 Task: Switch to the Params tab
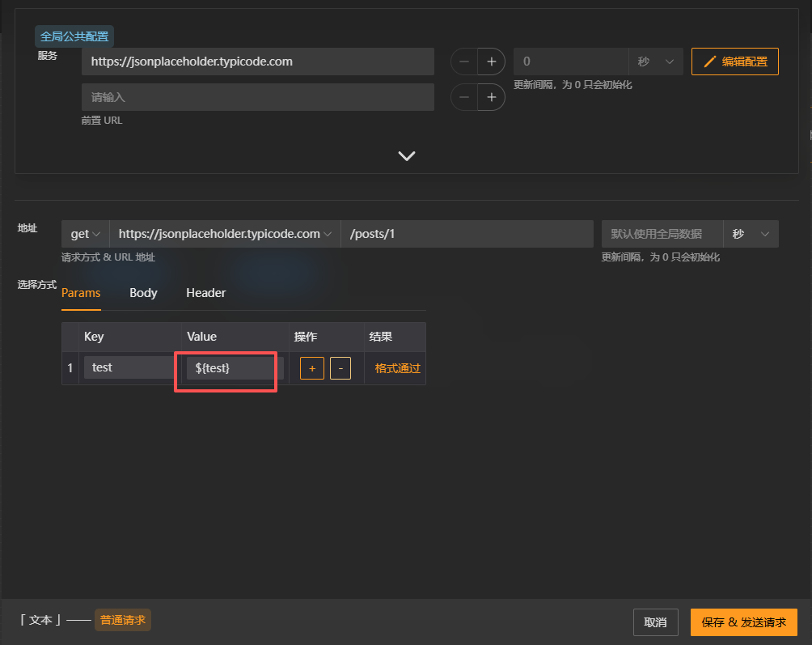(81, 293)
